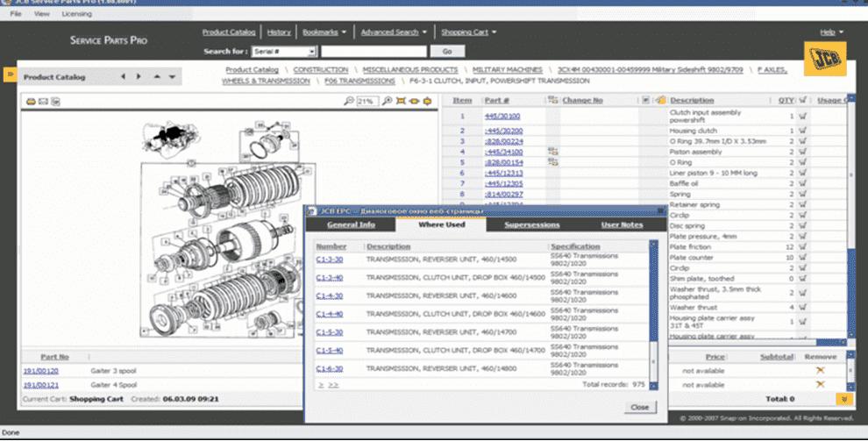Move up a catalog level arrow
This screenshot has height=441, width=868.
(x=157, y=77)
